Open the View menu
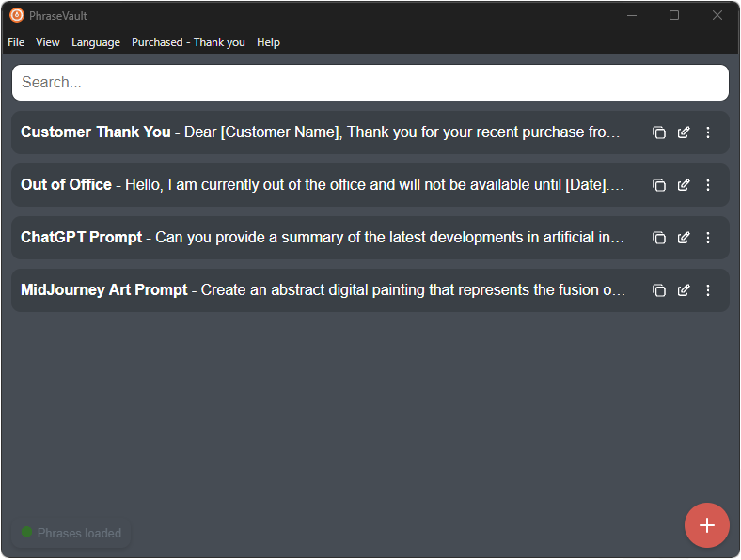Image resolution: width=741 pixels, height=560 pixels. 48,42
